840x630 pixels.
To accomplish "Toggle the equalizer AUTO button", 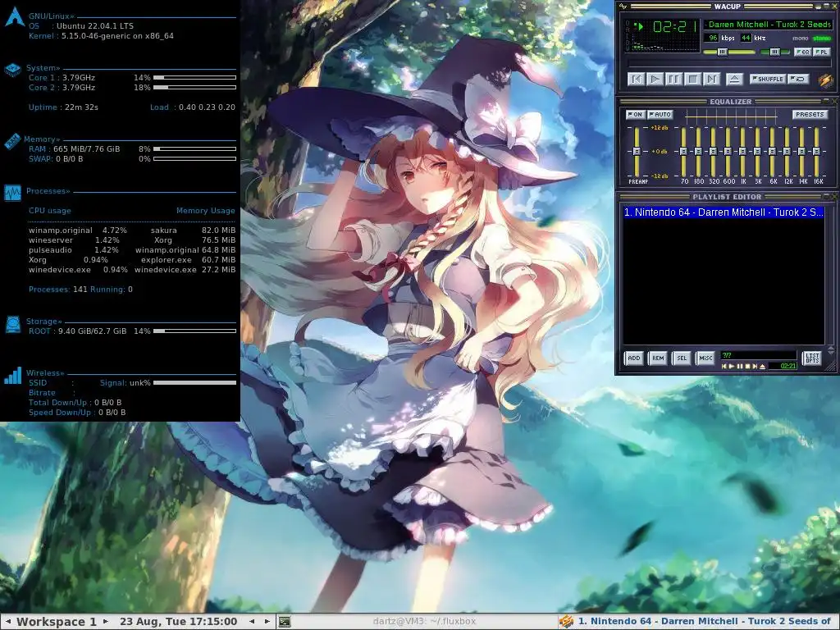I will (660, 114).
